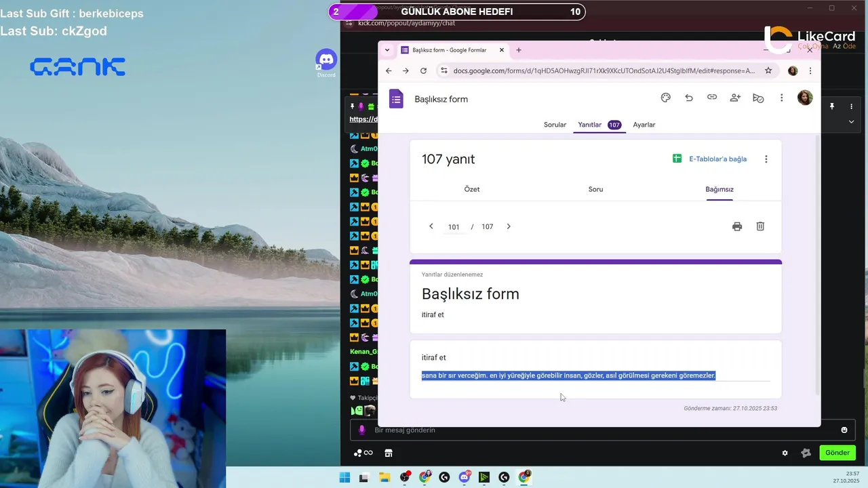Click the kick.com/popout address in background window
Image resolution: width=868 pixels, height=488 pixels.
click(x=406, y=23)
